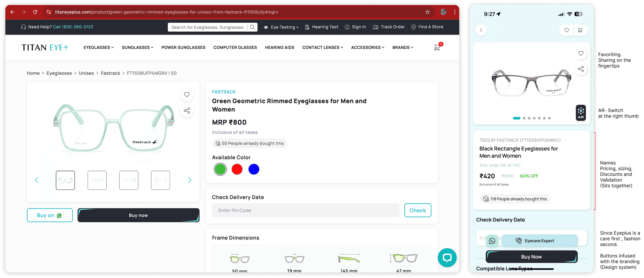Add green eyeglasses to wishlist with heart
The width and height of the screenshot is (644, 278).
[x=187, y=95]
